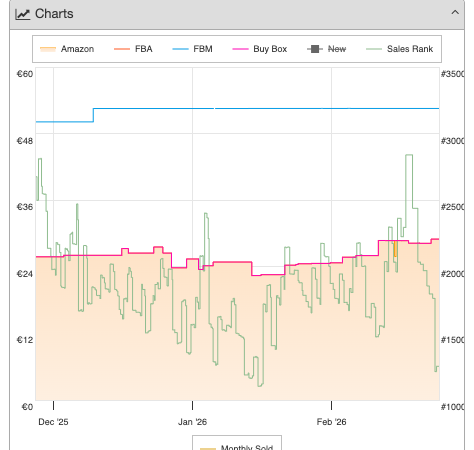
Task: Click the €60 price axis label
Action: pyautogui.click(x=25, y=74)
